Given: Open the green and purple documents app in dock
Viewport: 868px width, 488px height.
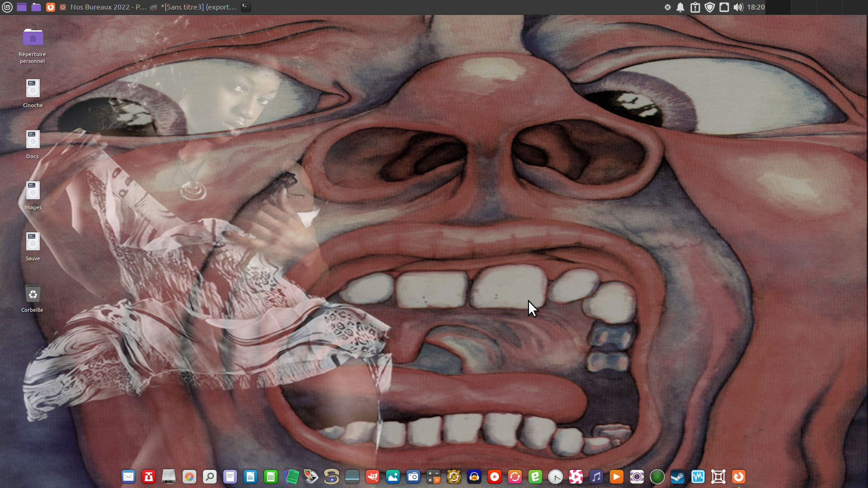Looking at the screenshot, I should click(291, 477).
